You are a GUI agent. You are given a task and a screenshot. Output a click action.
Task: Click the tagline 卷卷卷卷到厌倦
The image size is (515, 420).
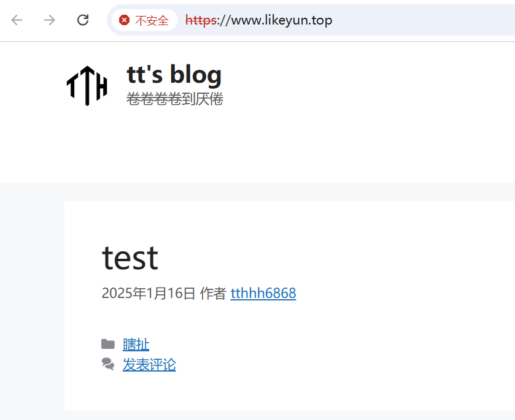click(x=175, y=99)
